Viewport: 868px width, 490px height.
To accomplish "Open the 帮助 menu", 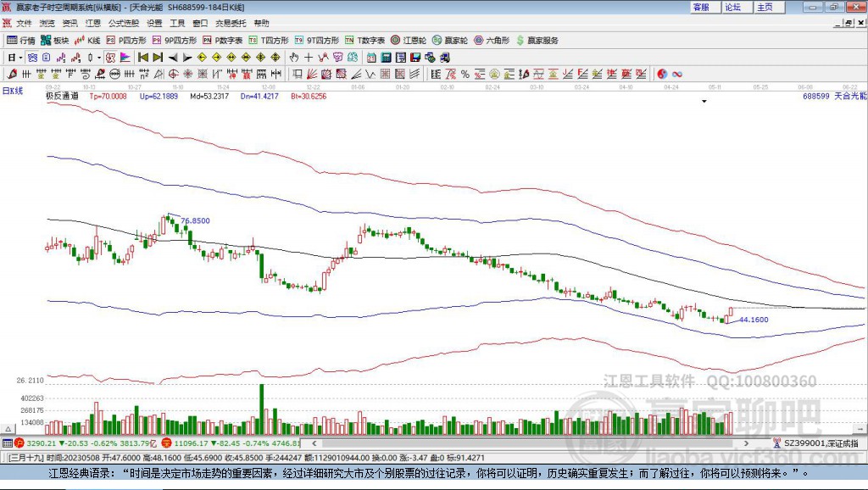I will click(261, 23).
